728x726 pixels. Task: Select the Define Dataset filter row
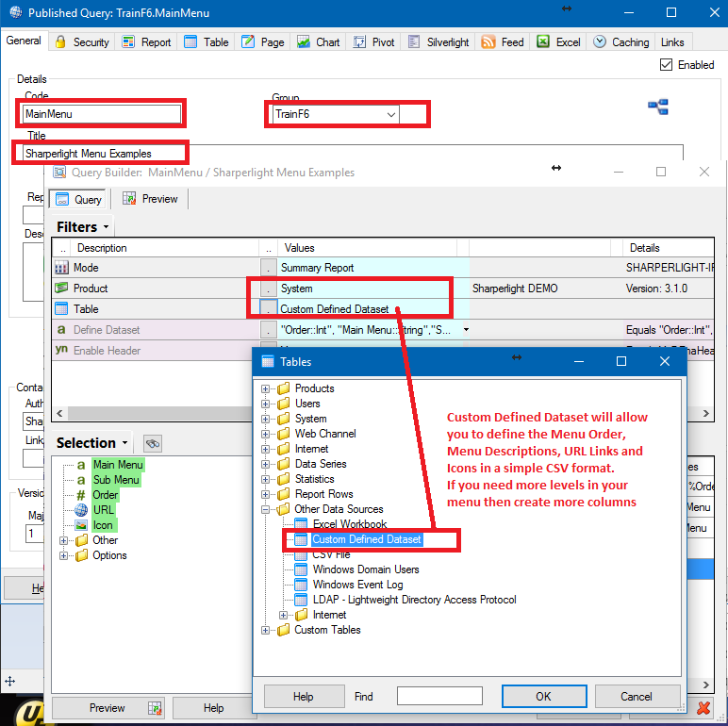(383, 330)
